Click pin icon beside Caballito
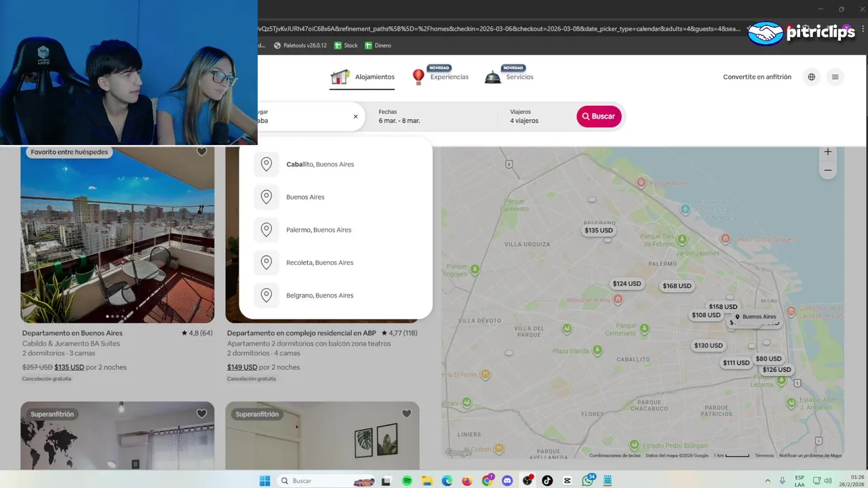 267,165
